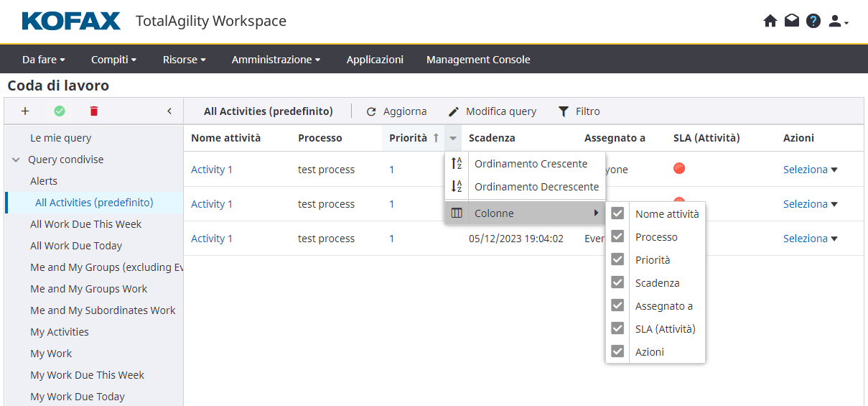
Task: Open the Amministrazione dropdown menu
Action: (276, 60)
